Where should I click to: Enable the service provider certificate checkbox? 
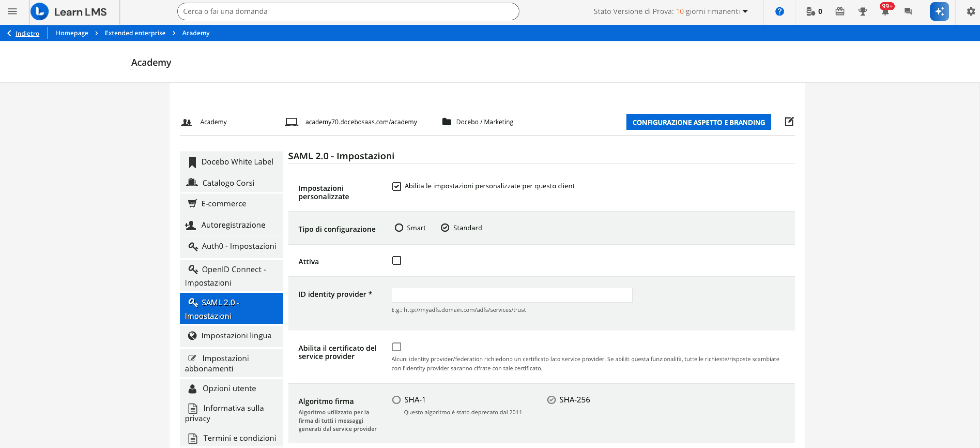396,347
